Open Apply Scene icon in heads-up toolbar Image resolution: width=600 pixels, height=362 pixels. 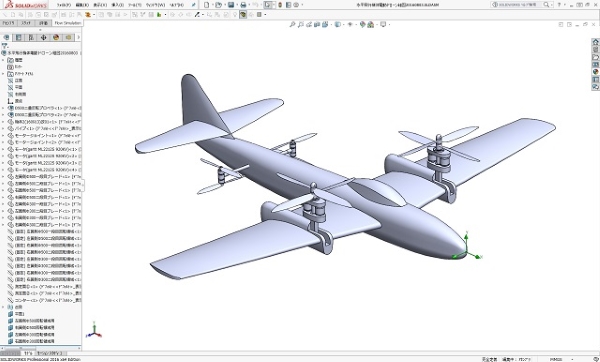click(370, 24)
